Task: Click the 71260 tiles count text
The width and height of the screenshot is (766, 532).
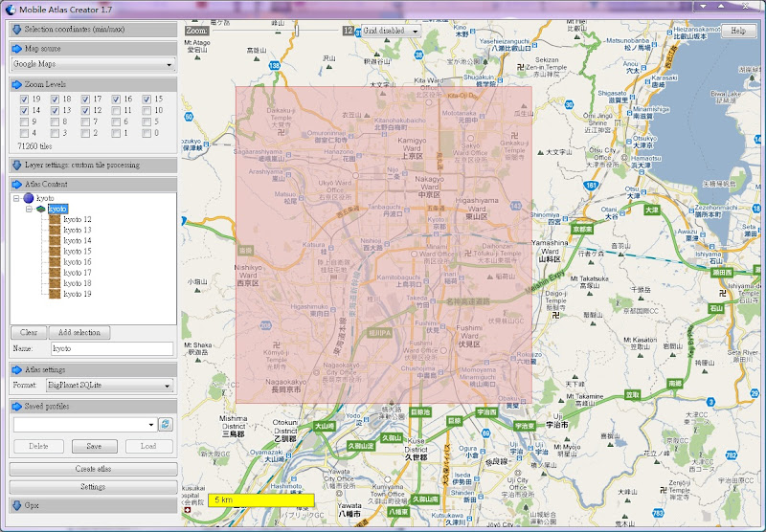Action: coord(34,146)
